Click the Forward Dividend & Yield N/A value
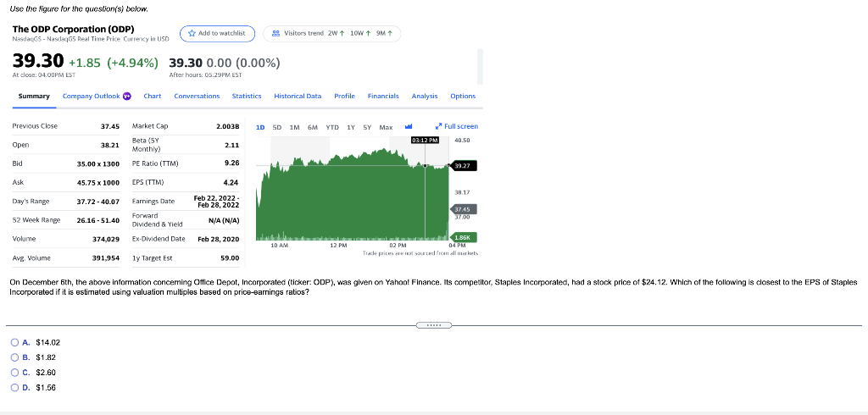Screen dimensions: 868x415 [x=224, y=220]
